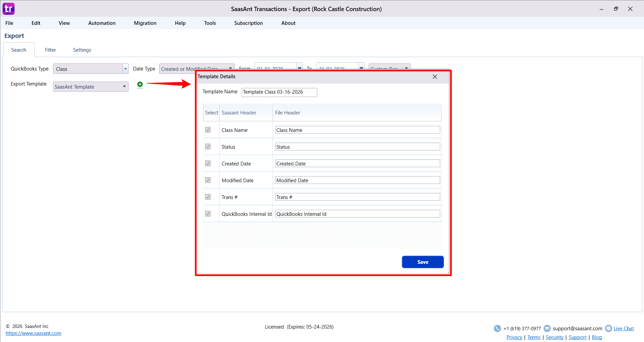Uncheck the Created Date header

[x=208, y=163]
